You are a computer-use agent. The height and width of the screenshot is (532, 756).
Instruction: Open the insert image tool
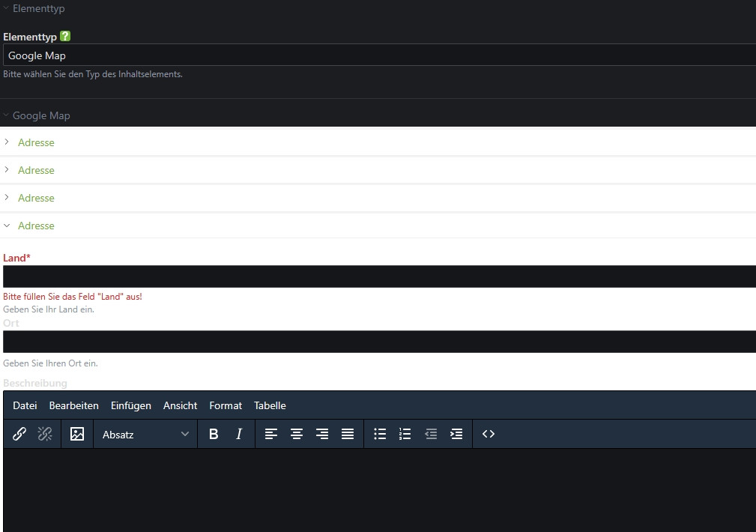point(77,434)
